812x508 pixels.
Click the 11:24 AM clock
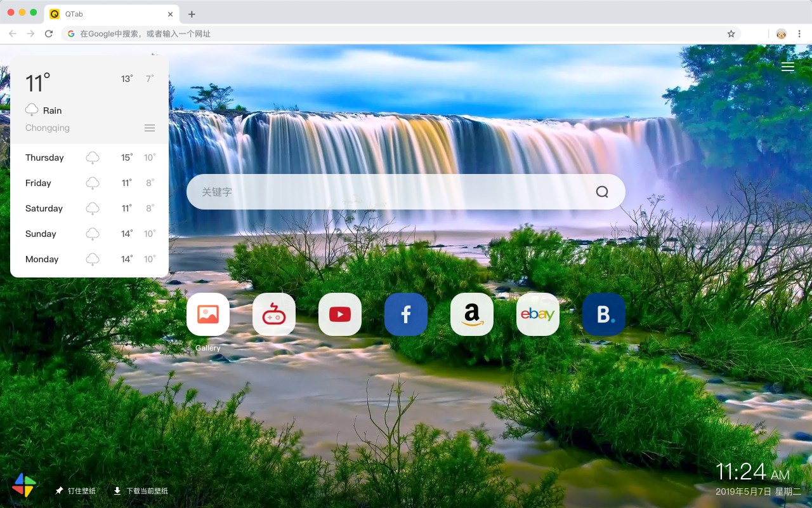pyautogui.click(x=752, y=472)
